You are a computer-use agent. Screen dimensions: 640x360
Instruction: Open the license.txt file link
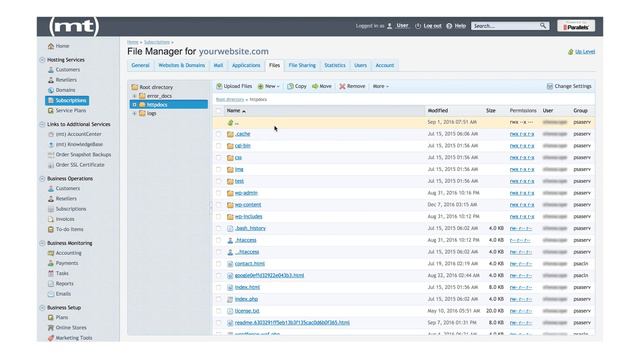[x=247, y=311]
